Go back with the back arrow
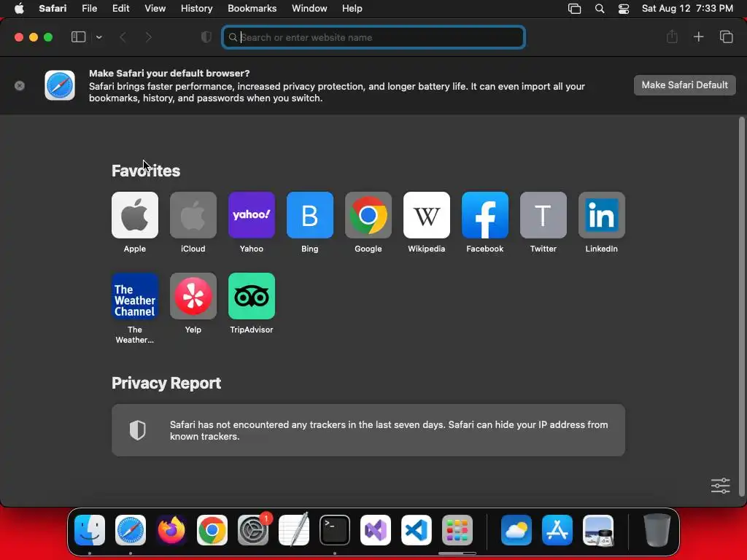Screen dimensions: 747x560 point(123,37)
